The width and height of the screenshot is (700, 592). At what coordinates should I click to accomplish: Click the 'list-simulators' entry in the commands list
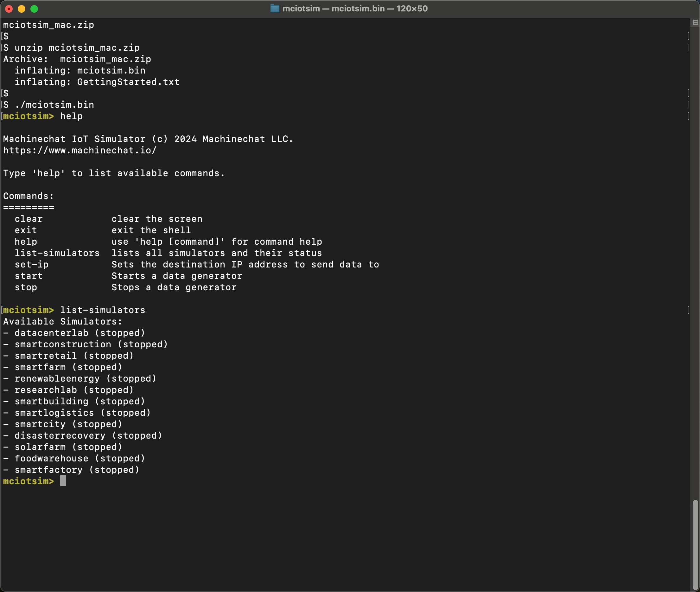point(57,253)
